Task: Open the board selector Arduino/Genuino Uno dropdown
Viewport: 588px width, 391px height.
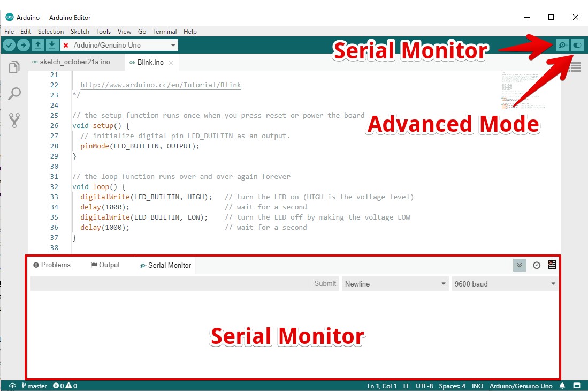Action: [x=119, y=46]
